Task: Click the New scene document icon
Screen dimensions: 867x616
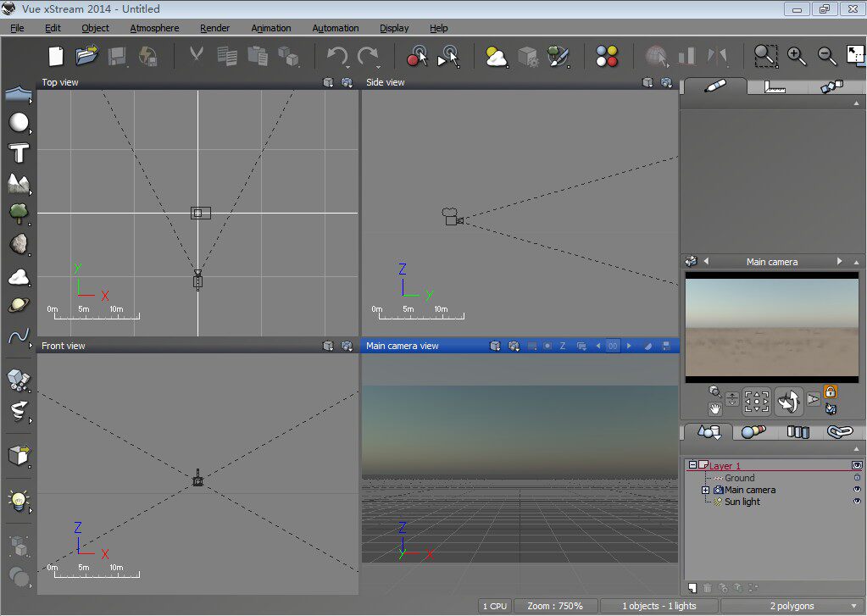Action: 56,56
